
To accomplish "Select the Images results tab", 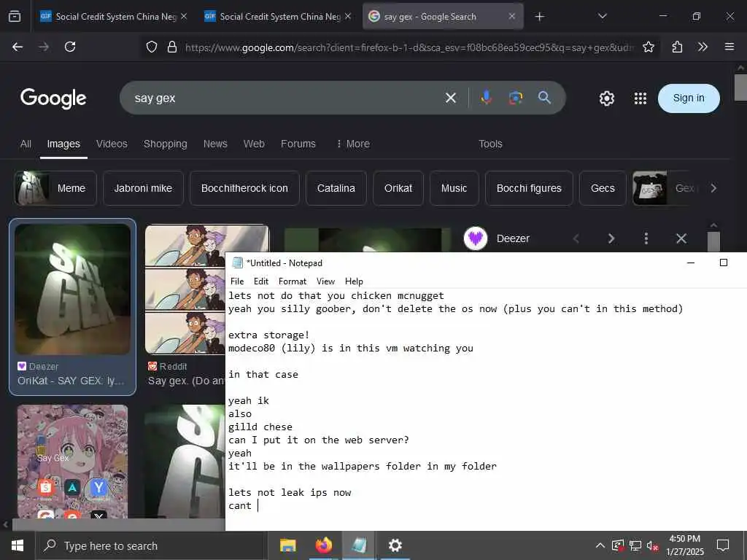I will 63,144.
